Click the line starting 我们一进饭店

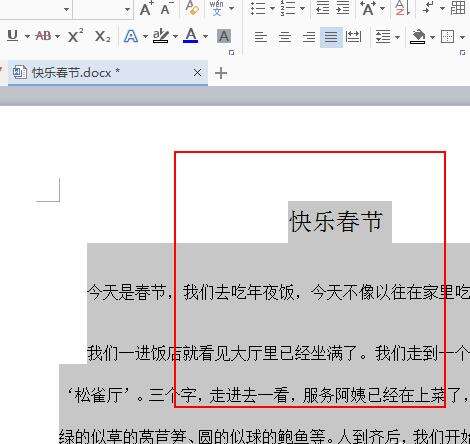tap(278, 353)
